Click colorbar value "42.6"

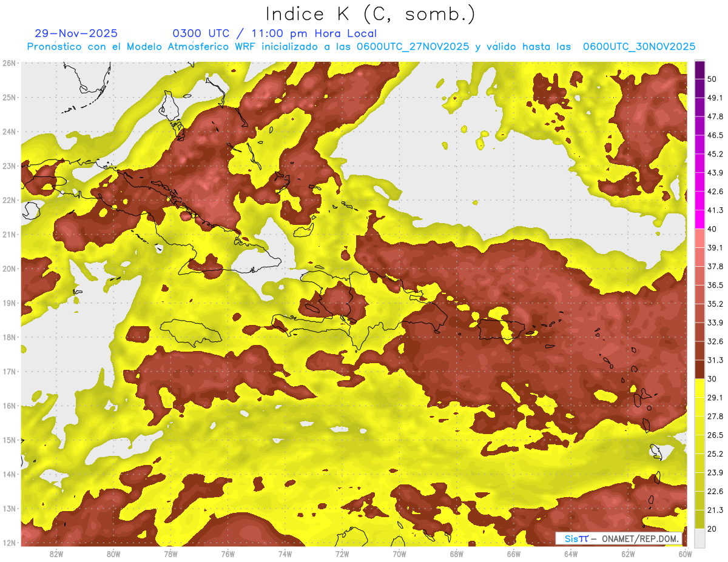coord(715,192)
